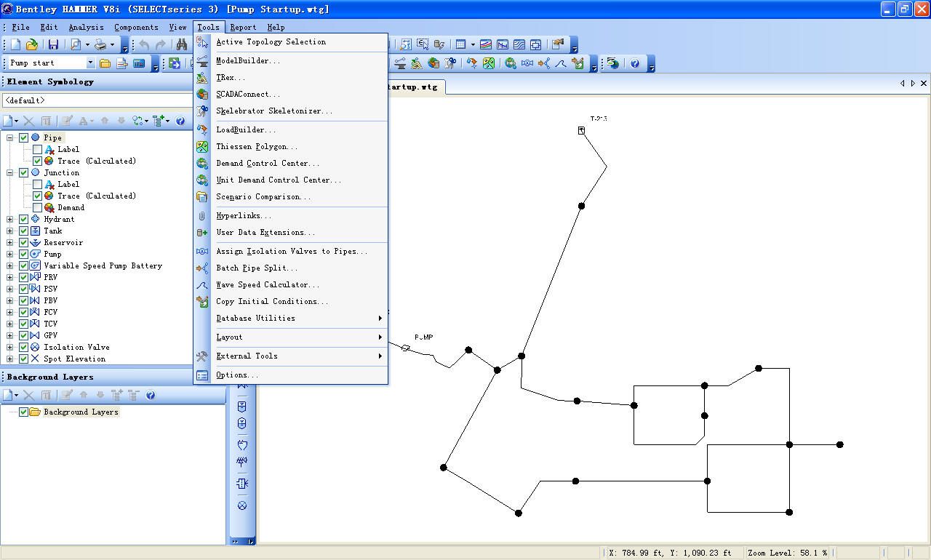Screen dimensions: 931x560
Task: Open the Graphs icon with colored lines
Action: pyautogui.click(x=486, y=44)
